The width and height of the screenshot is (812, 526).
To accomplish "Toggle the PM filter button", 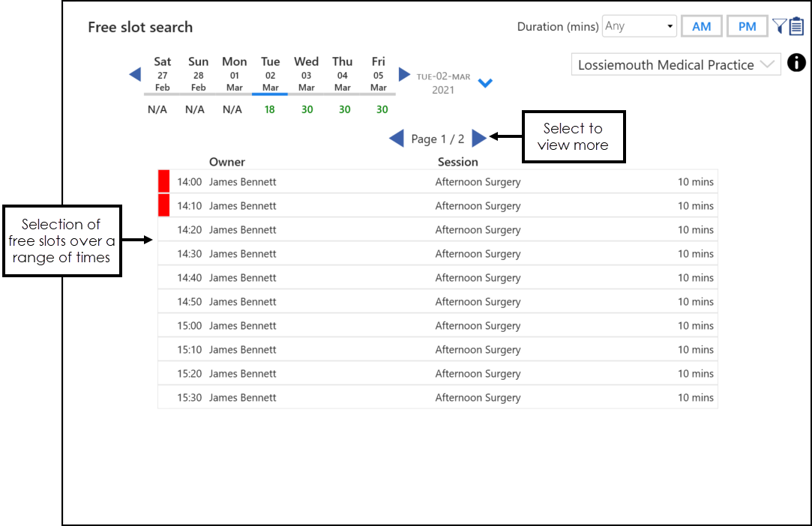I will point(747,26).
